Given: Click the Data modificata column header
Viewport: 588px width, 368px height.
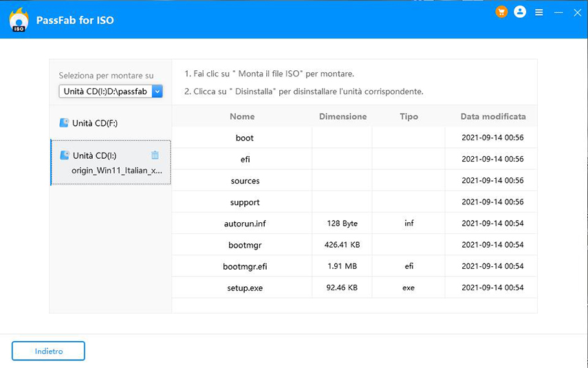Looking at the screenshot, I should 492,116.
